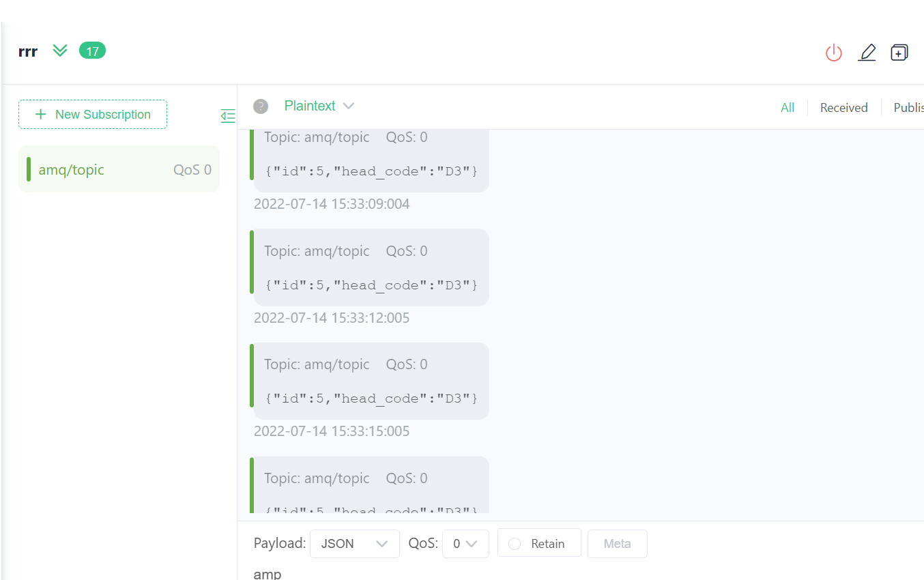Image resolution: width=924 pixels, height=580 pixels.
Task: Disconnect the rrr connection using power icon
Action: coord(833,52)
